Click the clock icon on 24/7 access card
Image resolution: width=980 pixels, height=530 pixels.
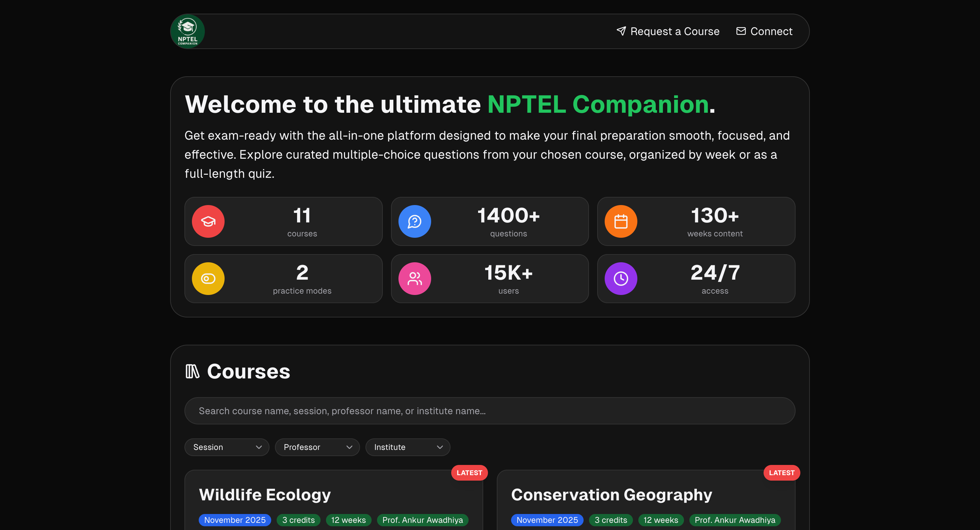pyautogui.click(x=620, y=278)
